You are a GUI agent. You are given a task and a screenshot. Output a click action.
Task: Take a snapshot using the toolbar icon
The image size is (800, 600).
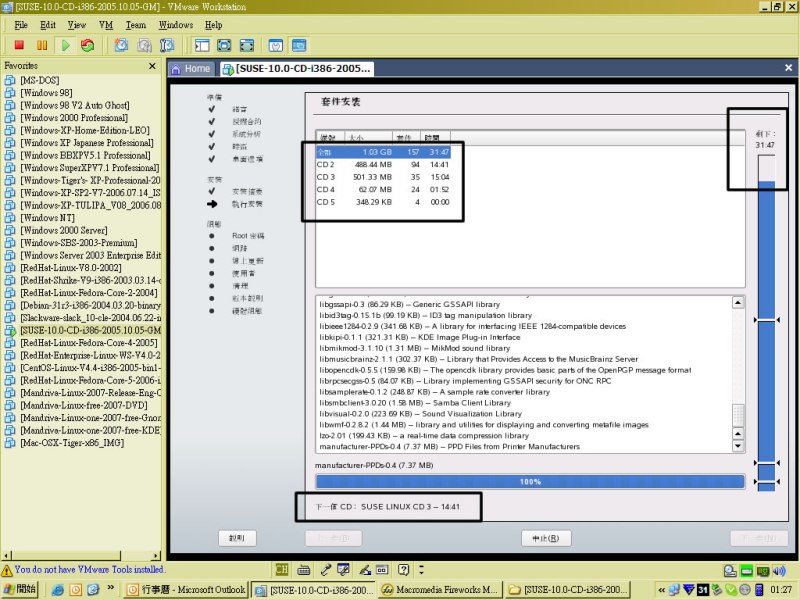[121, 45]
